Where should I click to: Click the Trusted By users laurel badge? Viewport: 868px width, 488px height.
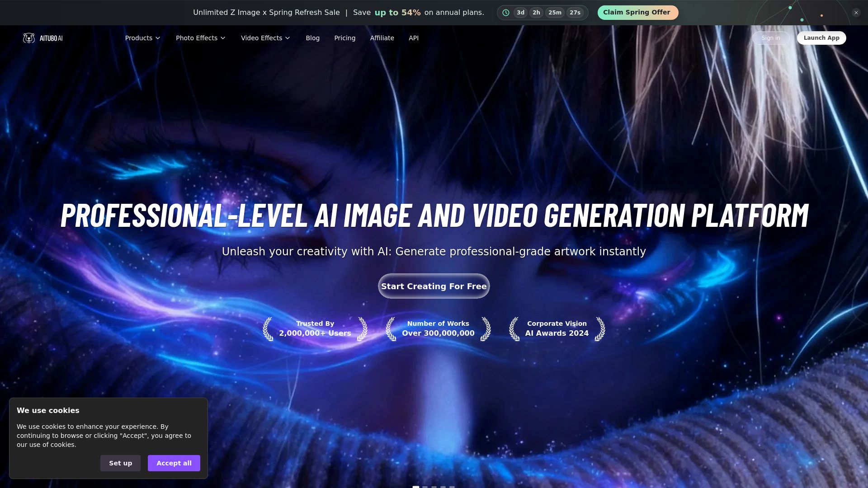(x=315, y=328)
